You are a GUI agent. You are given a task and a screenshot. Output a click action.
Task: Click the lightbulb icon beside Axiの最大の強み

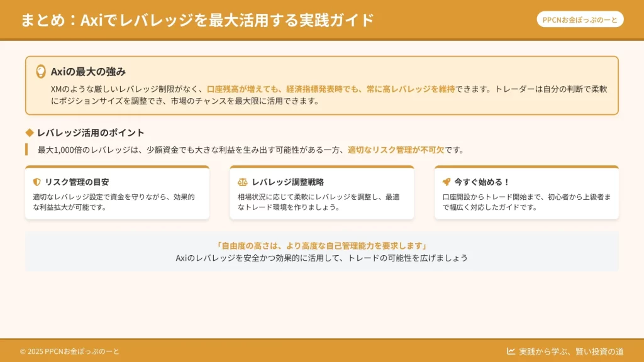coord(41,72)
